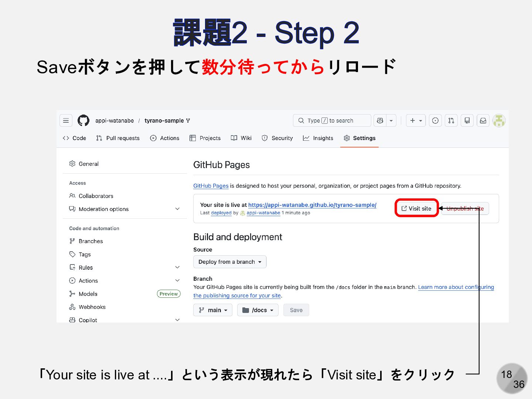
Task: Open Deploy from a branch dropdown
Action: pos(230,262)
